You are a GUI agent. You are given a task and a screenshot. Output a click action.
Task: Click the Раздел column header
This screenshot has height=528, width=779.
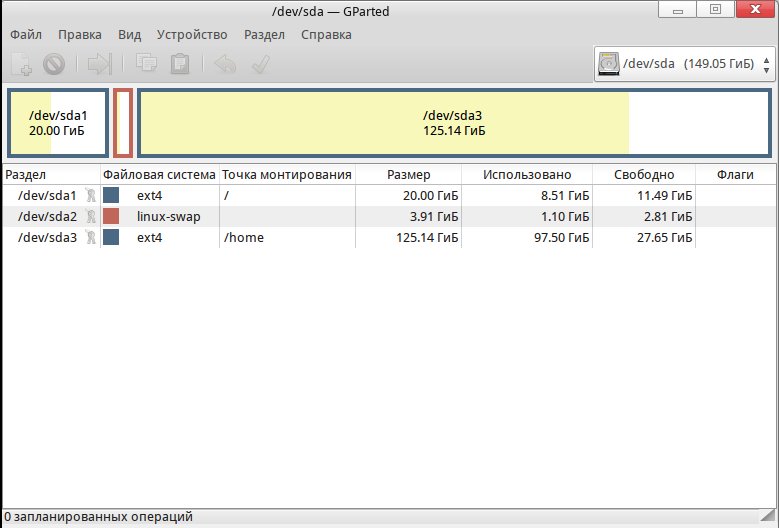pos(51,175)
